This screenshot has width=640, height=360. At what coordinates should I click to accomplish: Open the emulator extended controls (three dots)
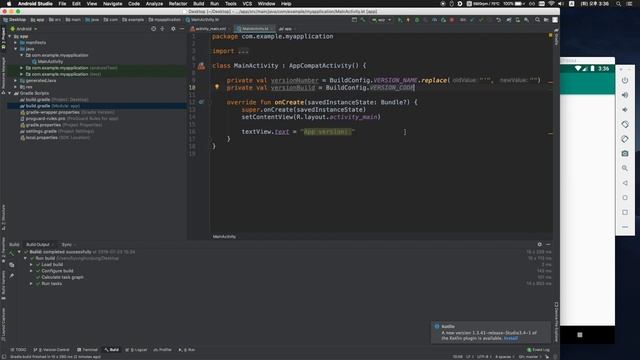tap(625, 227)
